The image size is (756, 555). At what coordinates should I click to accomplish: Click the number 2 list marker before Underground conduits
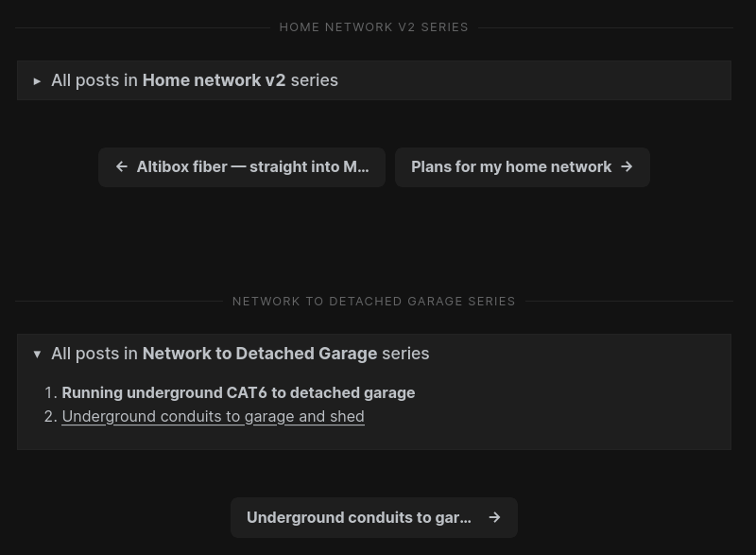point(50,416)
